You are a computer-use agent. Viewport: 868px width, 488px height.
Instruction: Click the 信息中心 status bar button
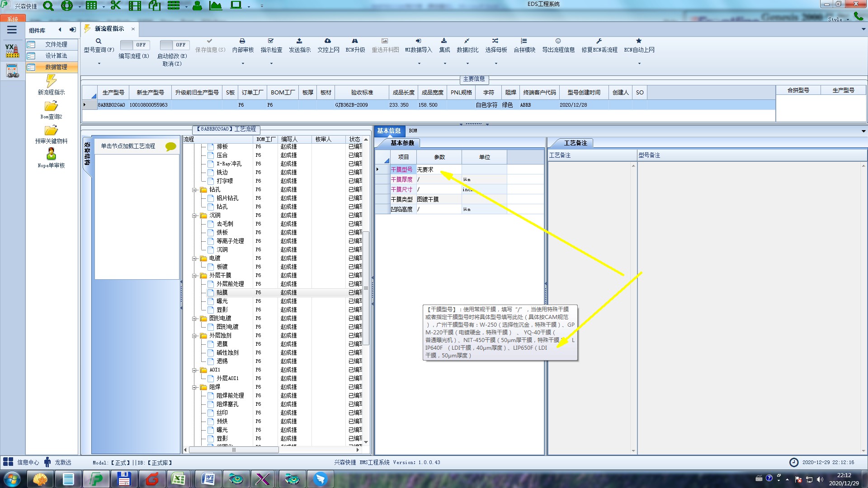pyautogui.click(x=21, y=462)
